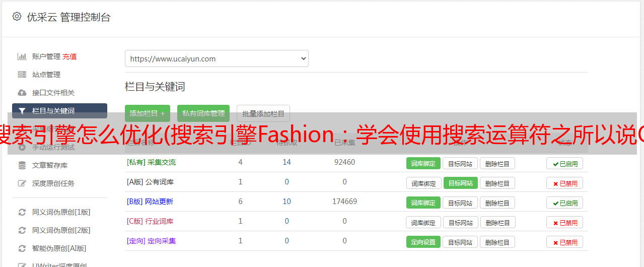
Task: Click 词库绑定 in the 公有词库 row
Action: pyautogui.click(x=423, y=183)
